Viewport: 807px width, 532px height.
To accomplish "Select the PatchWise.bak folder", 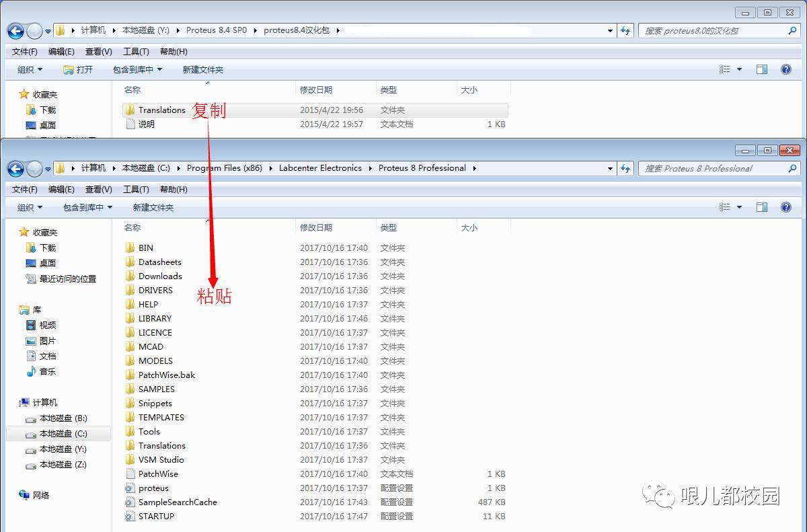I will point(315,375).
